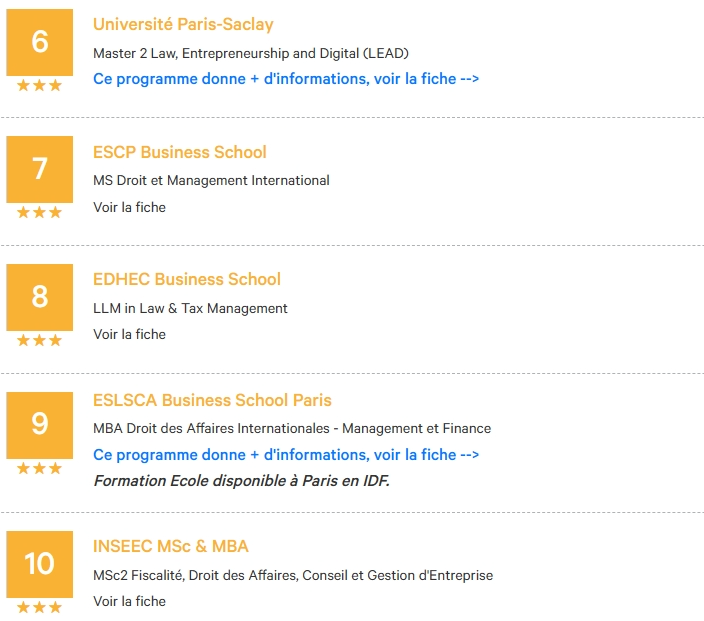This screenshot has height=621, width=704.
Task: Click the star rating under rank 8
Action: (x=40, y=340)
